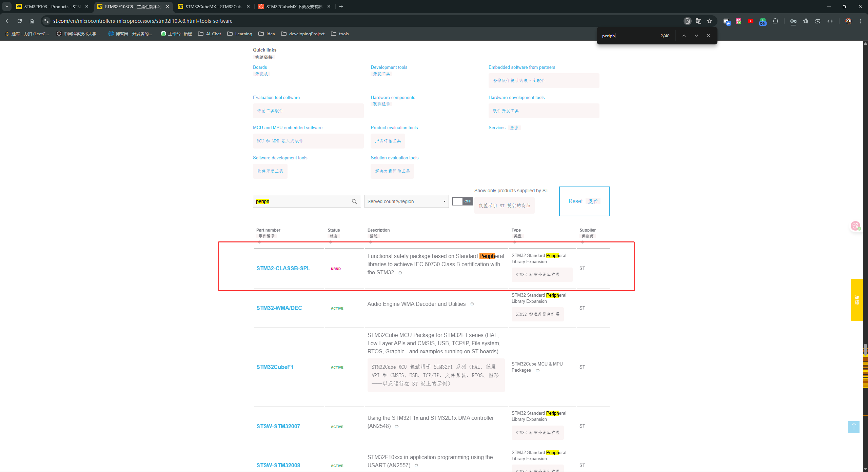The height and width of the screenshot is (472, 868).
Task: Toggle show only products supplied by ST
Action: (462, 201)
